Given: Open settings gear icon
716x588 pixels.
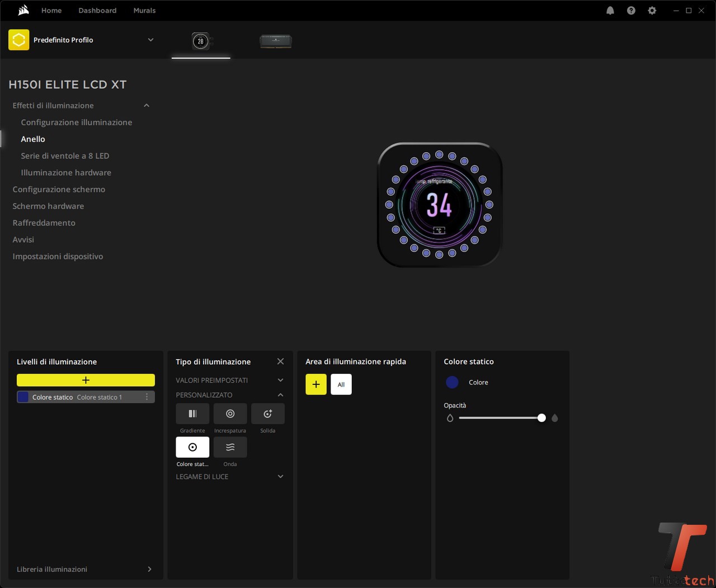Looking at the screenshot, I should tap(652, 11).
